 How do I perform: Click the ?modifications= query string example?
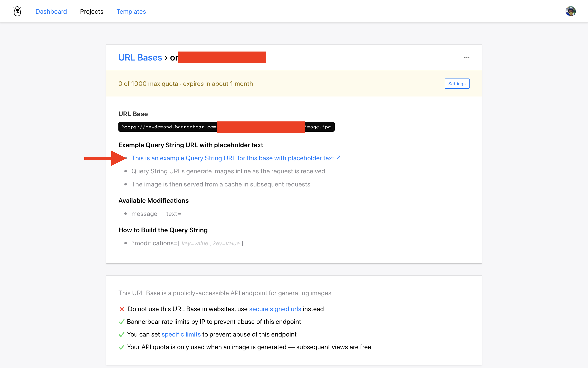coord(187,243)
